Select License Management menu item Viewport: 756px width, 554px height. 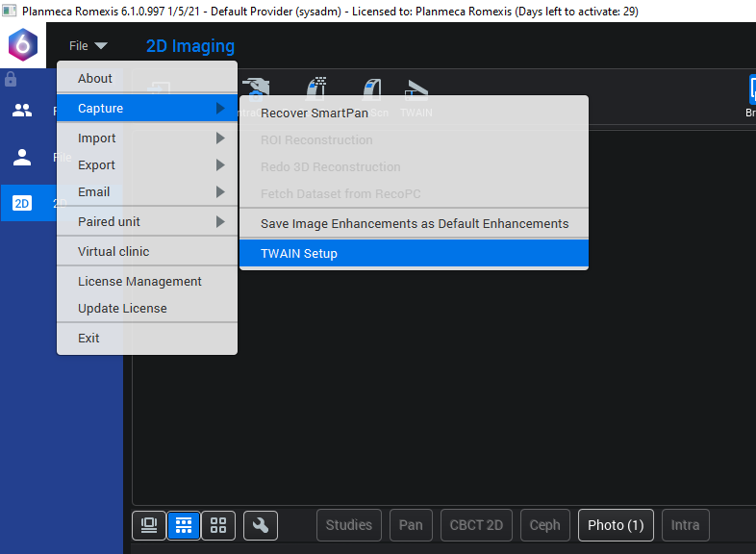pyautogui.click(x=139, y=282)
